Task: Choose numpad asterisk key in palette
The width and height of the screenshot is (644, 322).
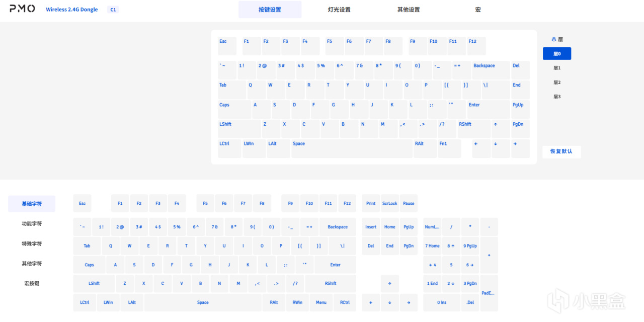Action: point(470,227)
